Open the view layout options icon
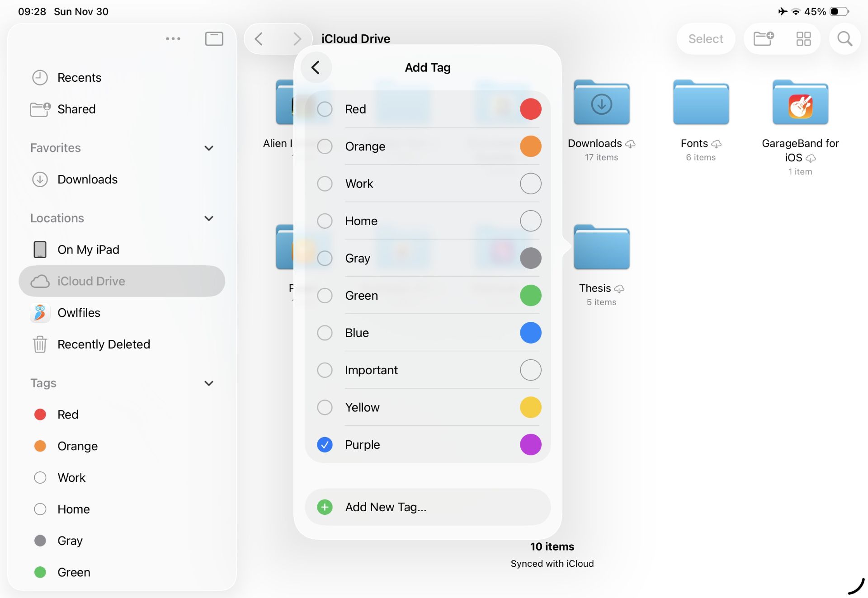 pyautogui.click(x=804, y=39)
